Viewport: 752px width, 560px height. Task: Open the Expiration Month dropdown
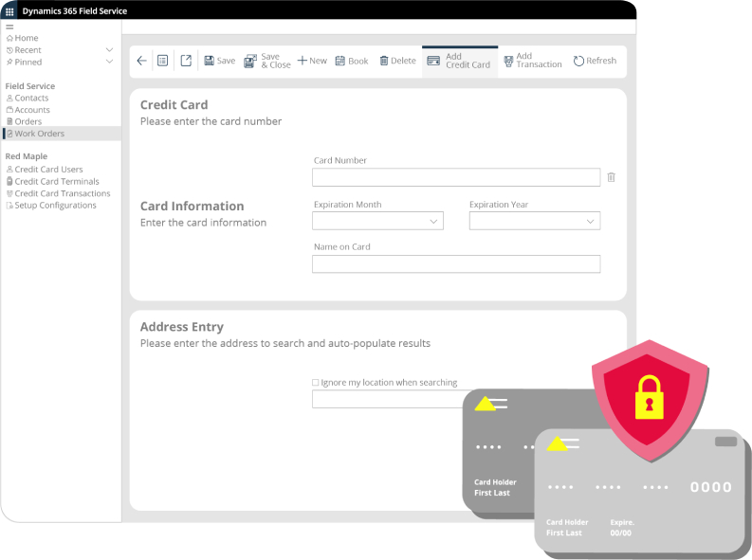click(377, 221)
